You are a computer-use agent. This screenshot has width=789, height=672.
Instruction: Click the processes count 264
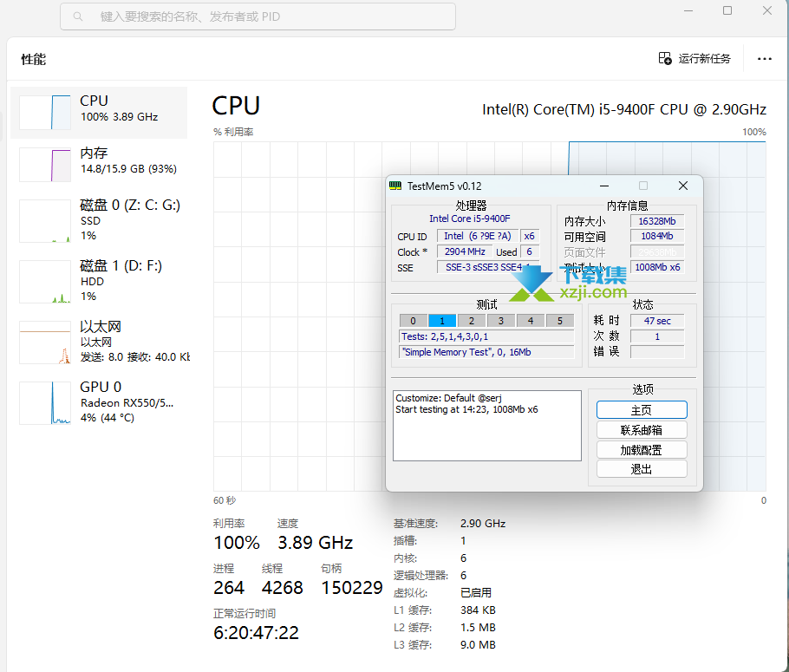[229, 587]
